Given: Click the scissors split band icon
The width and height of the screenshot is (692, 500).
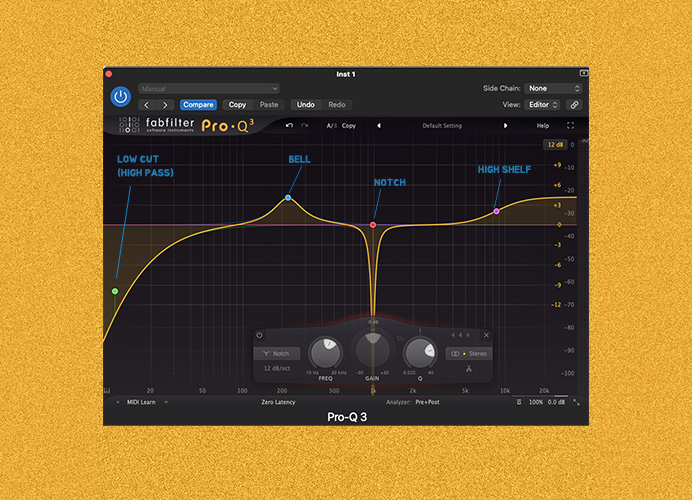Looking at the screenshot, I should point(469,368).
